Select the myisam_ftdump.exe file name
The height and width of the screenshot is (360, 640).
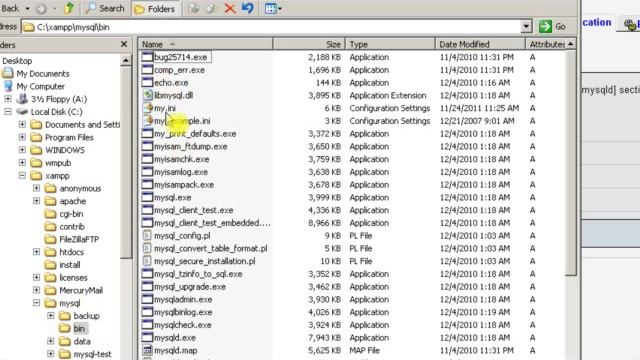click(x=191, y=147)
